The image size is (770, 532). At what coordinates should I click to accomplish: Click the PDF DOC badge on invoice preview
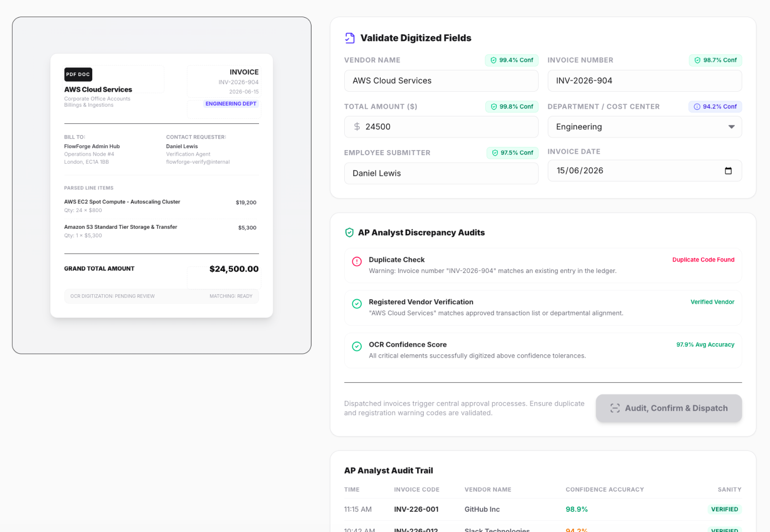tap(78, 75)
